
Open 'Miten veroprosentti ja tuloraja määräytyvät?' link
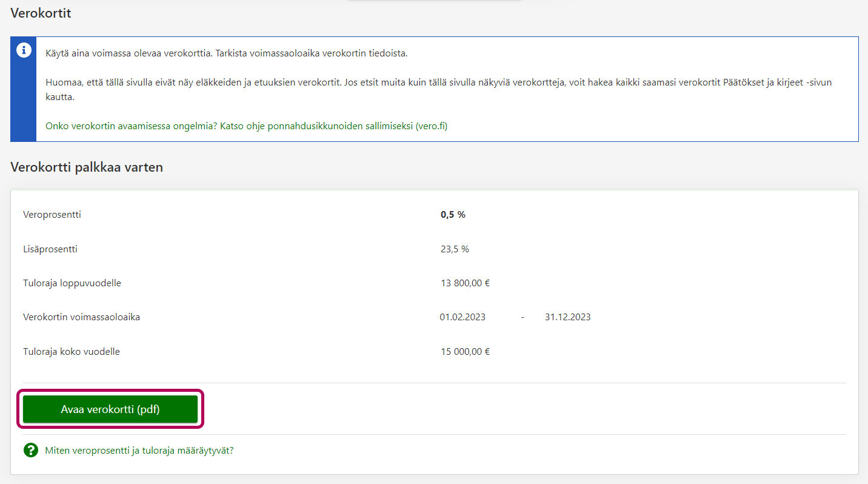pos(139,451)
